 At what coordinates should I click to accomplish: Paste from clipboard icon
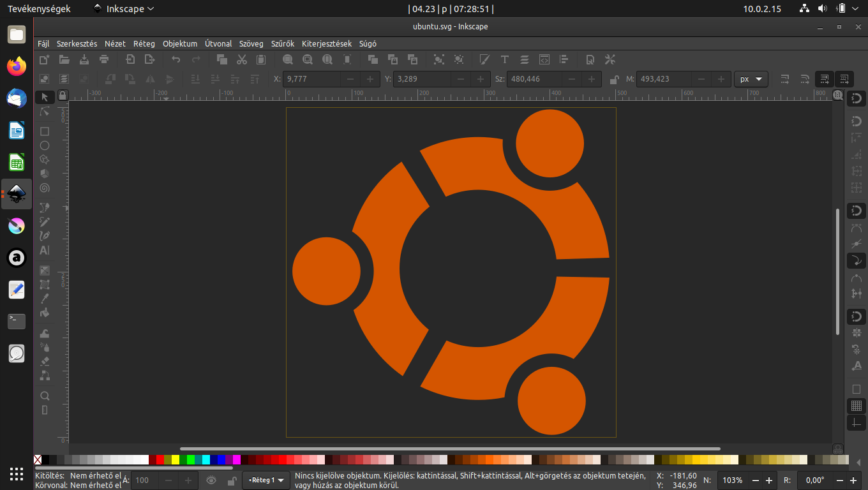[261, 59]
